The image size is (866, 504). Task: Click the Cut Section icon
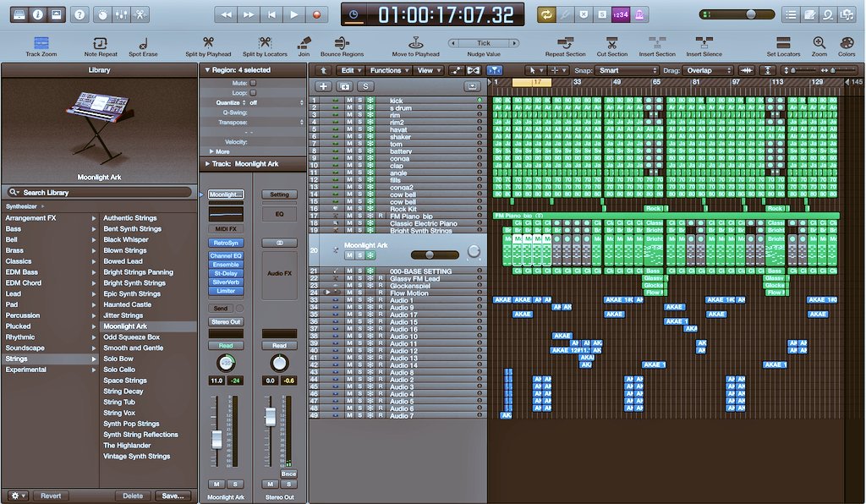612,42
